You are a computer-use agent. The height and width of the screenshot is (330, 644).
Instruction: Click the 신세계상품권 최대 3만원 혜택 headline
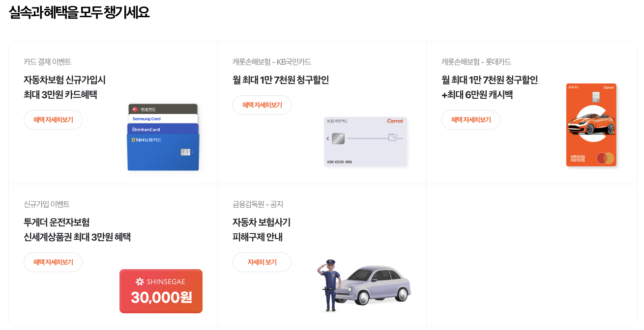click(77, 237)
